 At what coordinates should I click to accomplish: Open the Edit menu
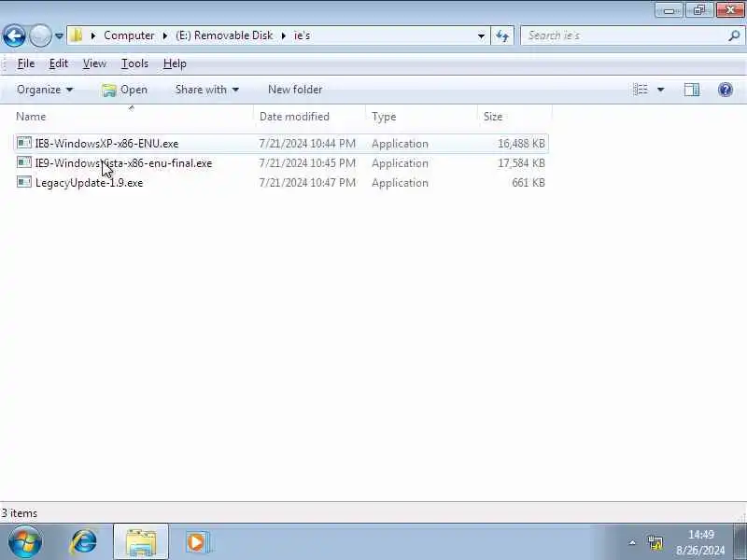coord(59,63)
